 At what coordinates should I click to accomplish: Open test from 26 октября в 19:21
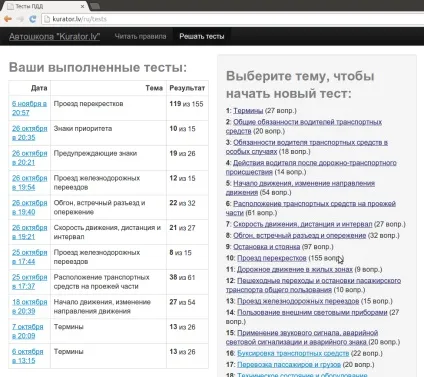(29, 232)
